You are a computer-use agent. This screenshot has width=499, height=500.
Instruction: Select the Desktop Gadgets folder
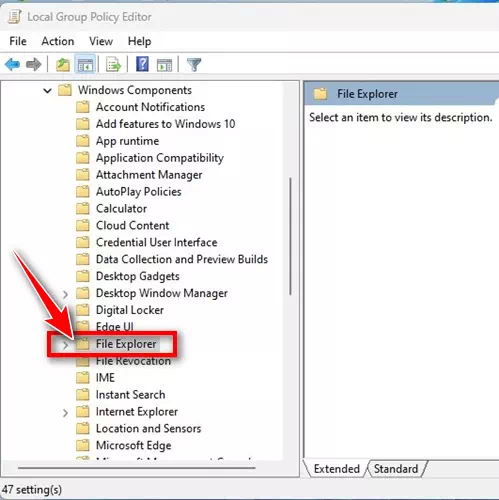[138, 276]
